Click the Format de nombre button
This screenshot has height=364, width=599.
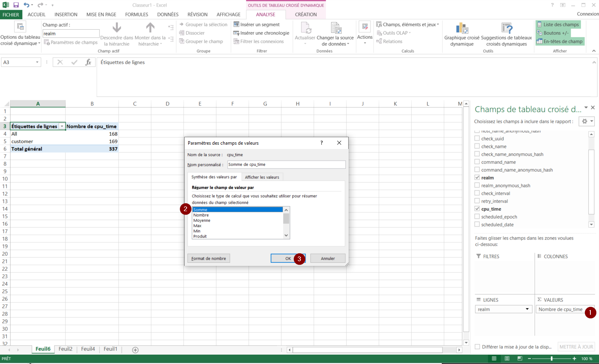(209, 258)
